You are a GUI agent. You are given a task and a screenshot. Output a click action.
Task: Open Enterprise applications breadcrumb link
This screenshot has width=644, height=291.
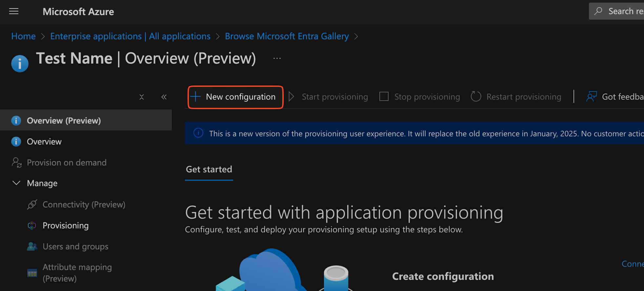(x=130, y=36)
